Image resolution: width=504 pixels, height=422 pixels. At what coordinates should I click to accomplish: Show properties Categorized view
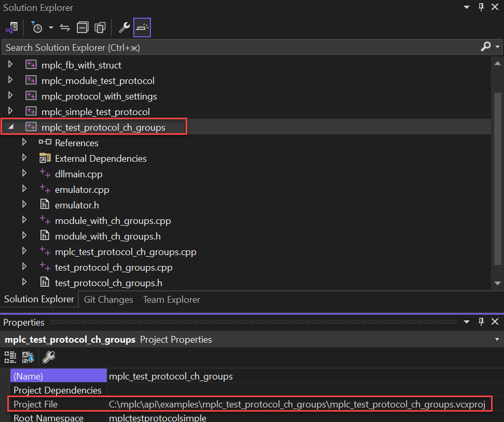(x=10, y=357)
